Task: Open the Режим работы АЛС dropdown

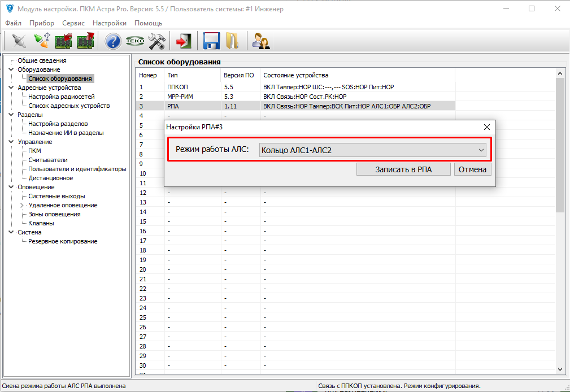Action: pyautogui.click(x=373, y=150)
